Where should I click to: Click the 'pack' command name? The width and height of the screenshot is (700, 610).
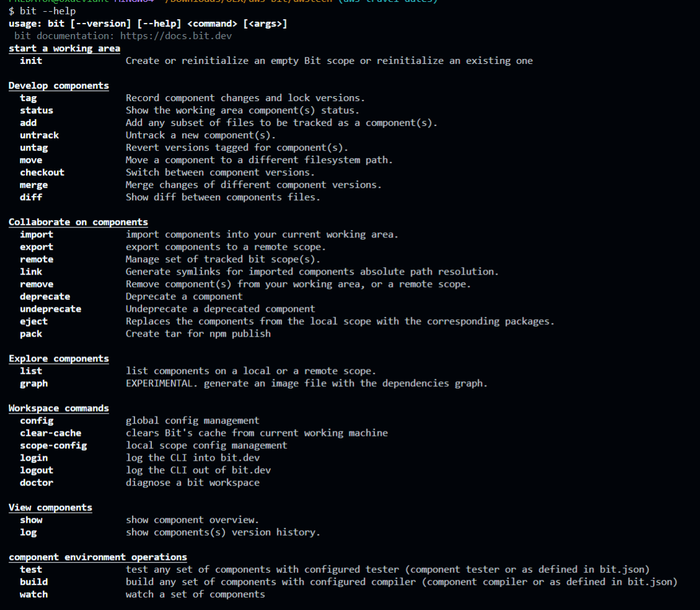[x=31, y=334]
